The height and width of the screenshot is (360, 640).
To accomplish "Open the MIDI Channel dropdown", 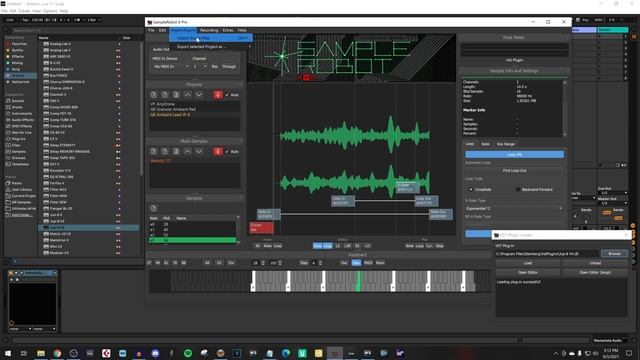I will (x=200, y=67).
